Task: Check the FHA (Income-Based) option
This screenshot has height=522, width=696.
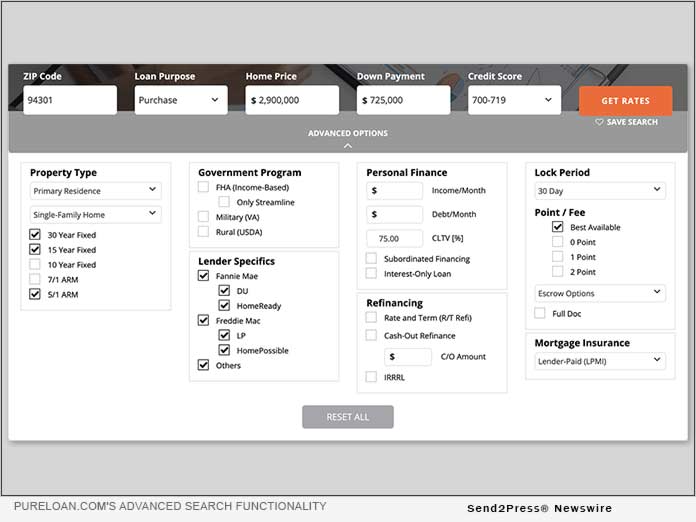Action: pos(204,187)
